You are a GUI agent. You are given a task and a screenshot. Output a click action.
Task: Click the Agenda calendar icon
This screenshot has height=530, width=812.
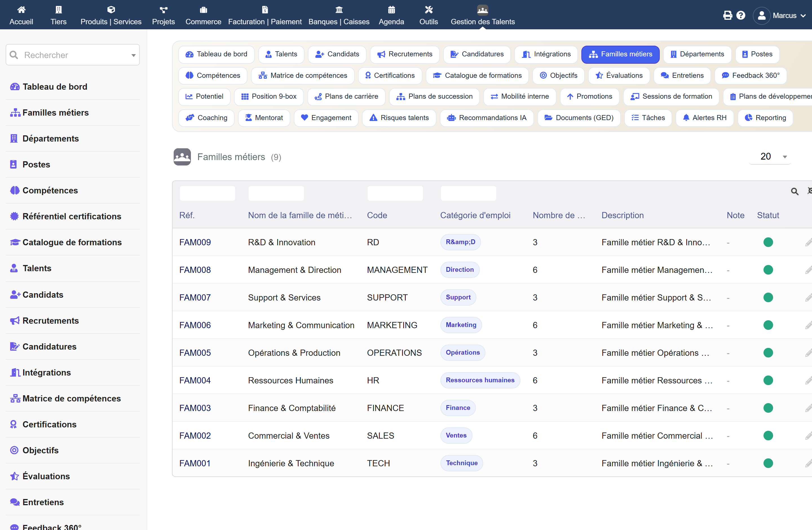click(391, 10)
